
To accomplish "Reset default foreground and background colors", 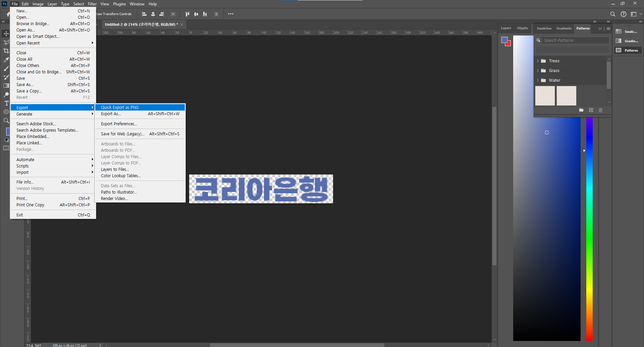I will click(7, 140).
